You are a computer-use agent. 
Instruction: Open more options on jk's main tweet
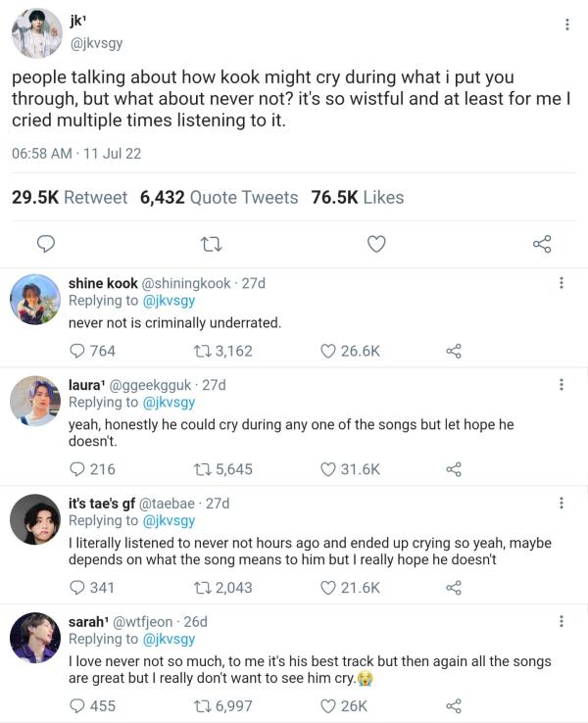pyautogui.click(x=566, y=24)
